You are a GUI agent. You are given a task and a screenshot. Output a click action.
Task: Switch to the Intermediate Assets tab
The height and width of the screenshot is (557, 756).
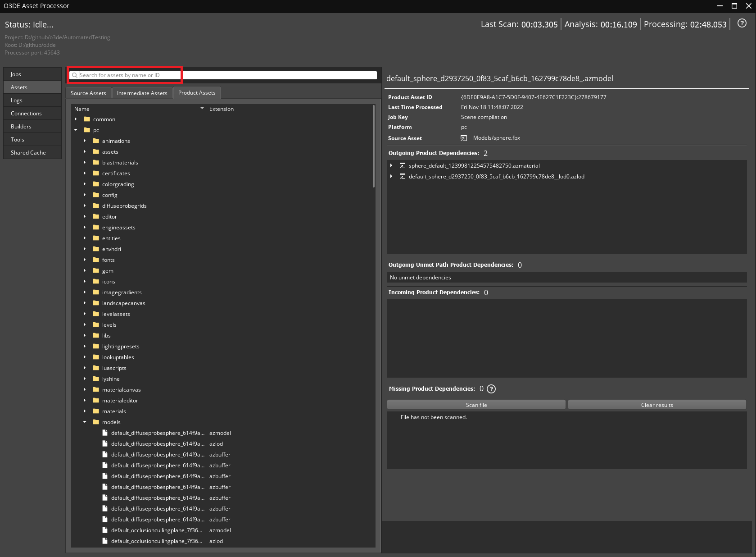coord(142,93)
